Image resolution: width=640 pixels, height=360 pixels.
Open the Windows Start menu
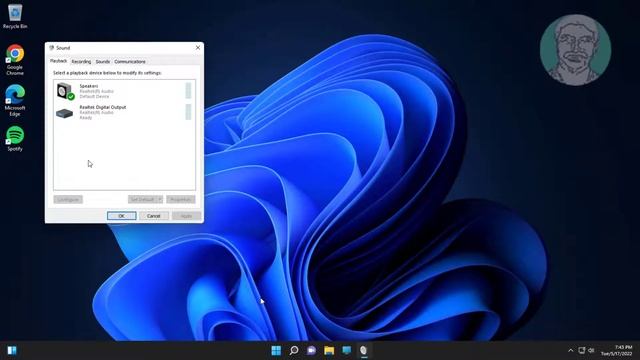[x=276, y=350]
